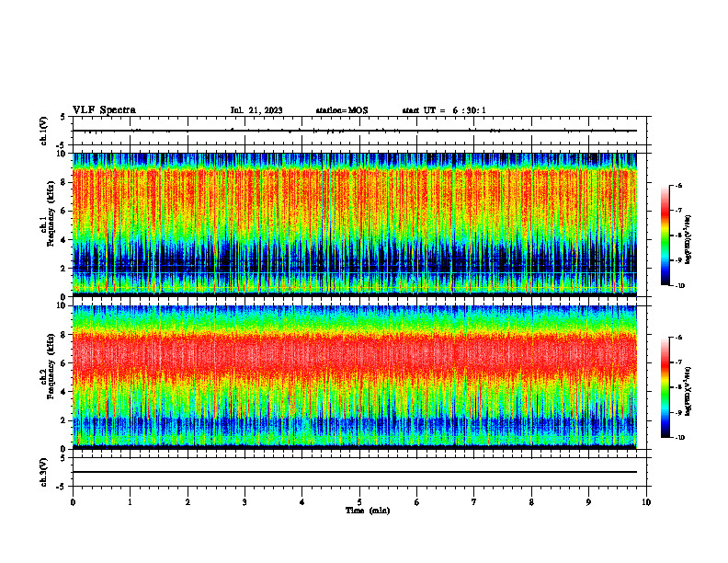The width and height of the screenshot is (728, 563).
Task: Click the 'ch.1(V)' axis label
Action: click(44, 131)
